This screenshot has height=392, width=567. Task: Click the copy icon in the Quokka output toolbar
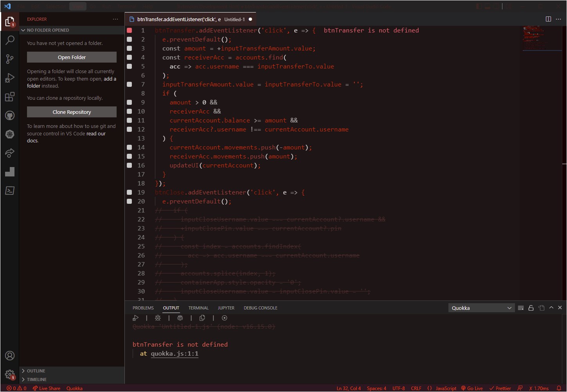point(202,318)
